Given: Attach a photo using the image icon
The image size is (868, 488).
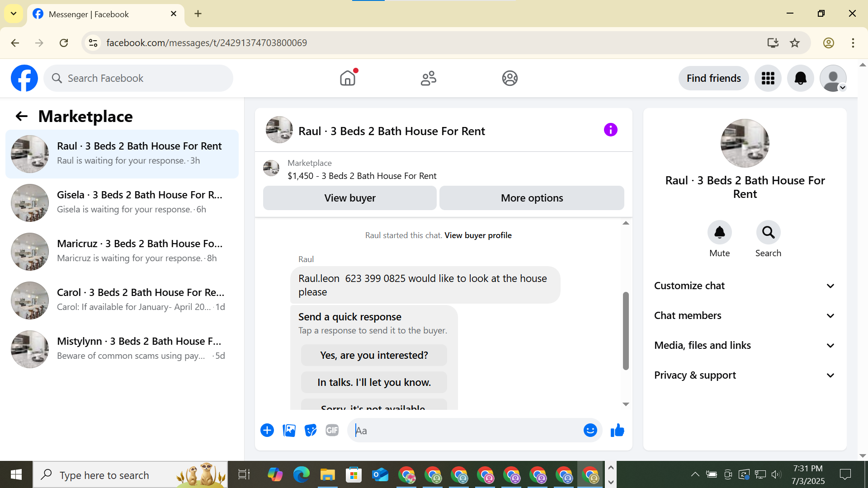Looking at the screenshot, I should pos(289,431).
